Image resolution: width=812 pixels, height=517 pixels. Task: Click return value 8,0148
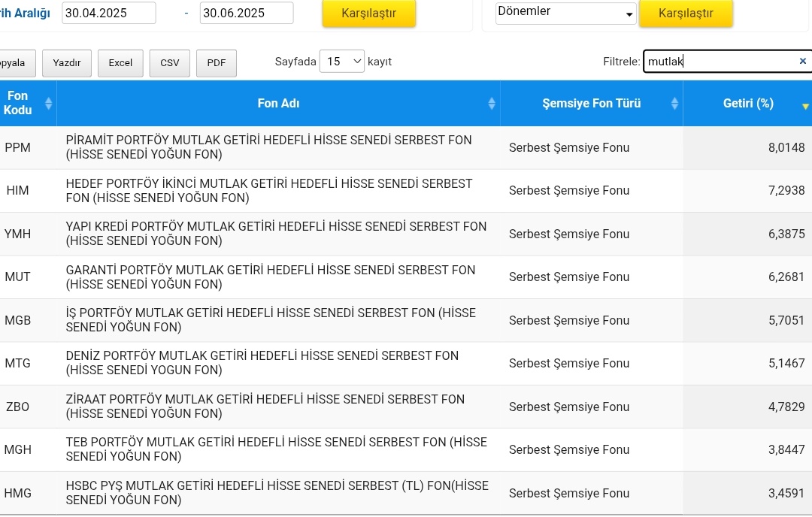786,147
